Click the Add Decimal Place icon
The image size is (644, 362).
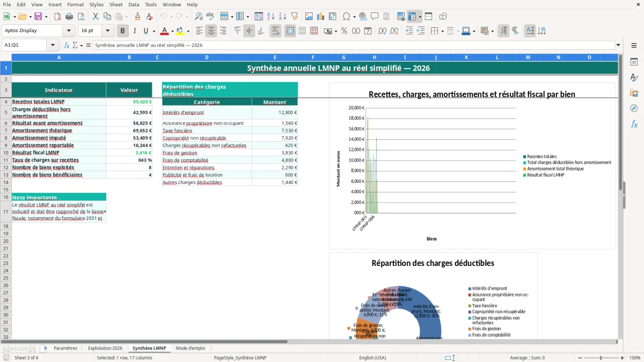coord(382,31)
